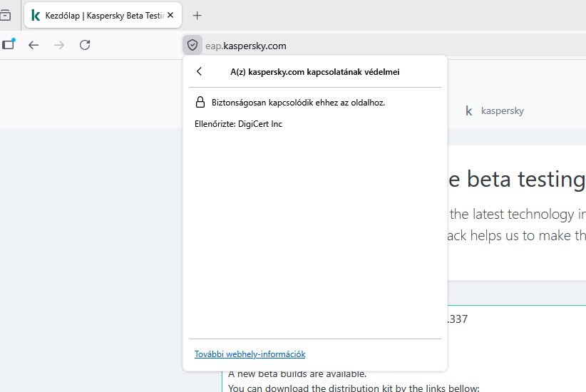Open the További webhely-információk link
The width and height of the screenshot is (586, 392).
pos(250,354)
